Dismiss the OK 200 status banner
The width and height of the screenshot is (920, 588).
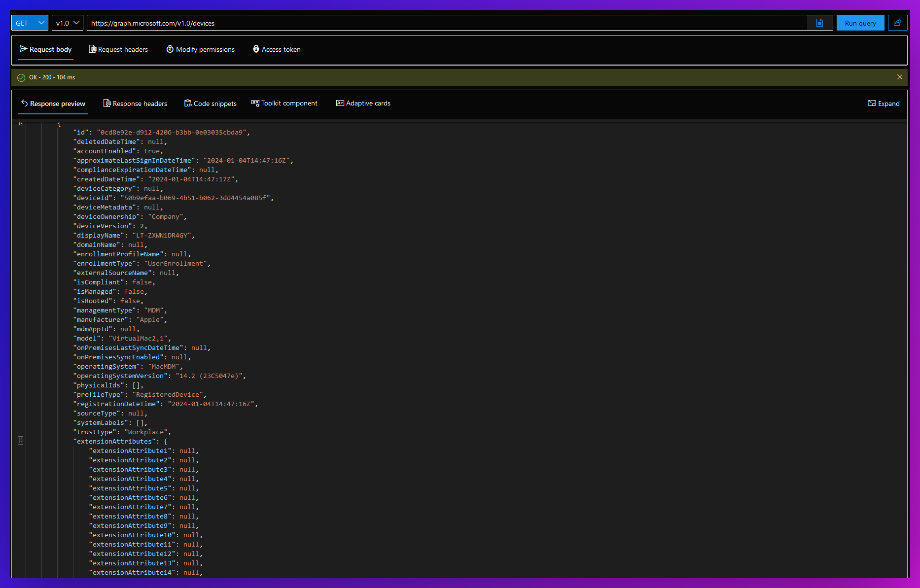click(900, 77)
